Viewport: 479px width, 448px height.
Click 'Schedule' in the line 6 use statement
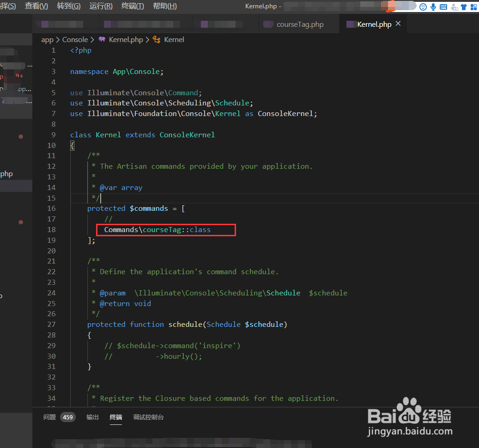point(232,103)
